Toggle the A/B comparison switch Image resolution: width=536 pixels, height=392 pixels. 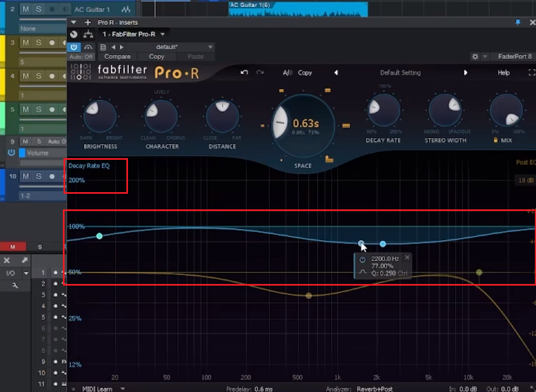tap(288, 72)
